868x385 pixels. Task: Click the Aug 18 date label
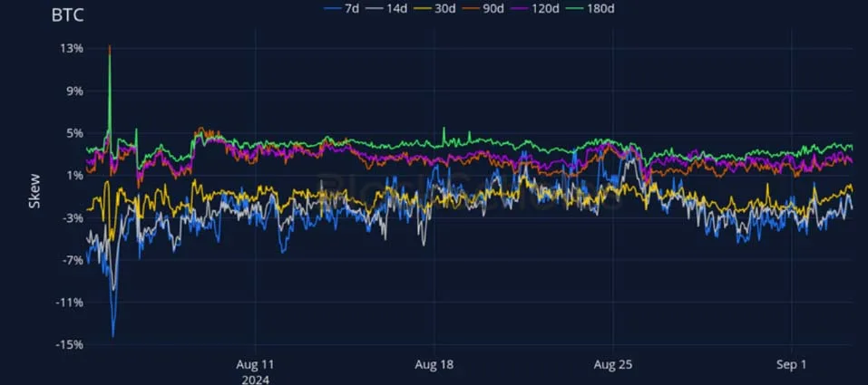tap(434, 365)
